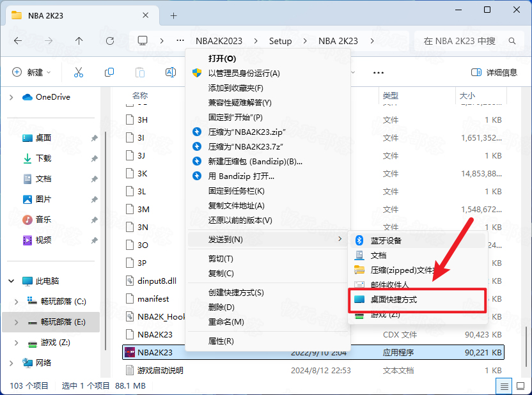Expand the E: drive node
The image size is (532, 395).
tap(16, 322)
